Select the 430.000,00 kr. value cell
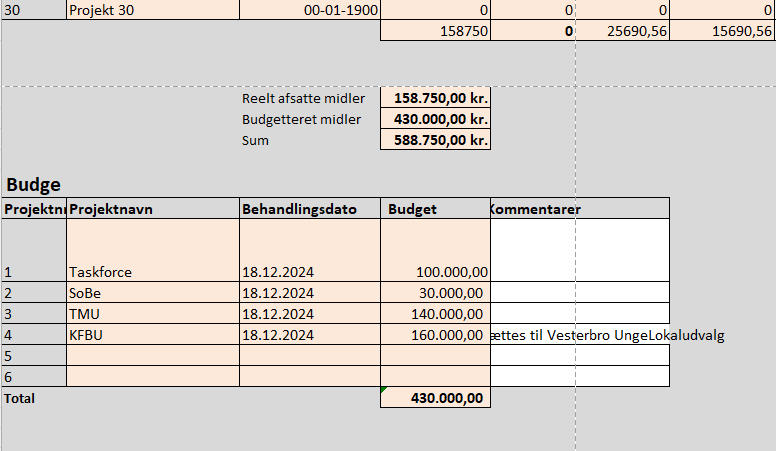776x451 pixels. click(436, 119)
